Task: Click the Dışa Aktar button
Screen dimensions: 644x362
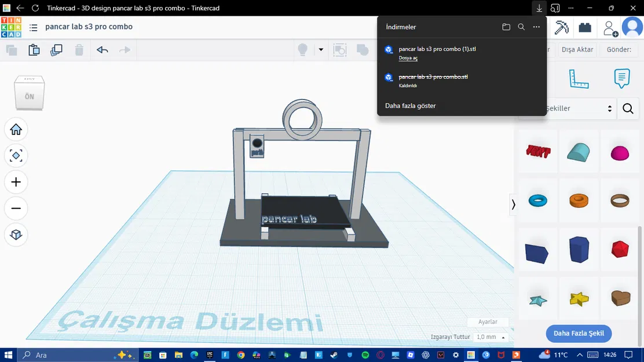Action: click(x=577, y=50)
